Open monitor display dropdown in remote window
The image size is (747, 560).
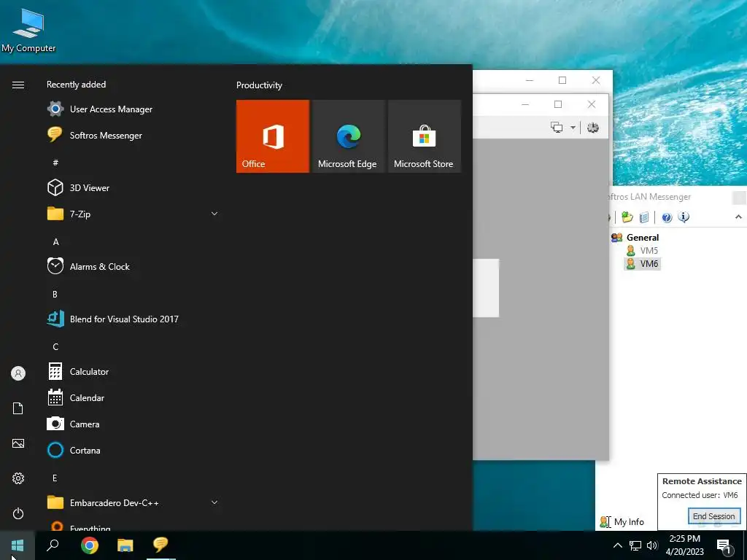click(573, 128)
